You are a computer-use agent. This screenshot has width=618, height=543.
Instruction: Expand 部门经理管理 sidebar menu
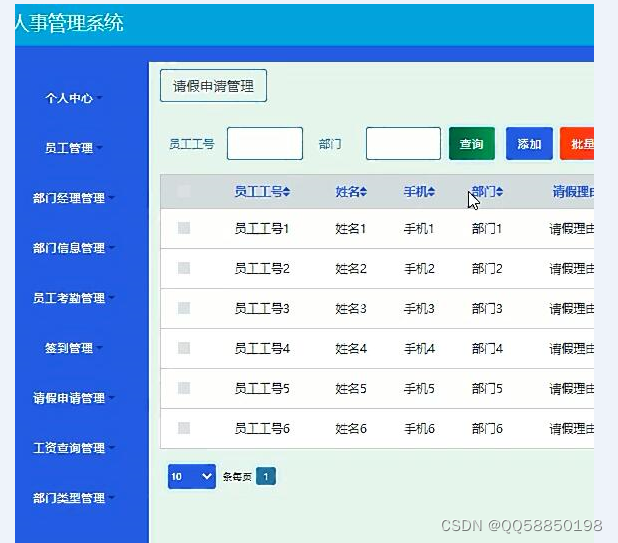coord(73,198)
